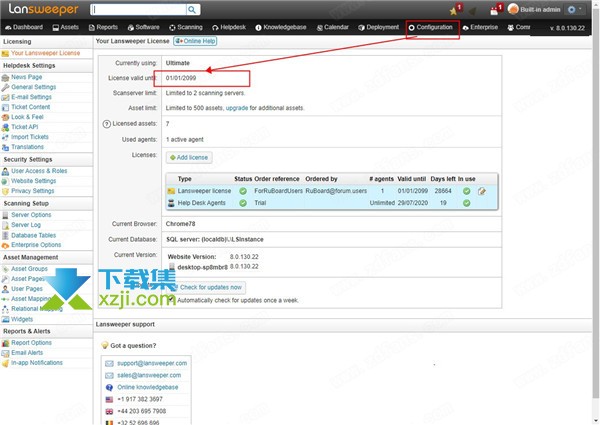Click the 01/01/2099 license date value
The height and width of the screenshot is (425, 600).
coord(181,78)
